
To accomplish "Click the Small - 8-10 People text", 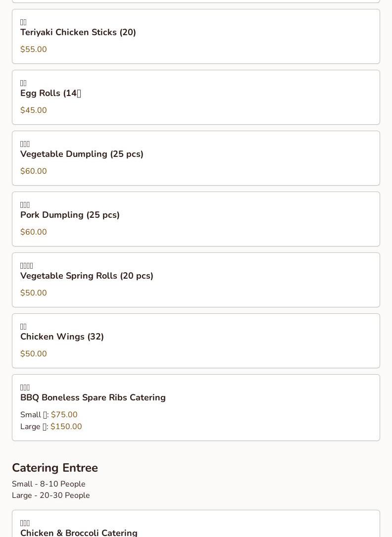I will point(49,484).
